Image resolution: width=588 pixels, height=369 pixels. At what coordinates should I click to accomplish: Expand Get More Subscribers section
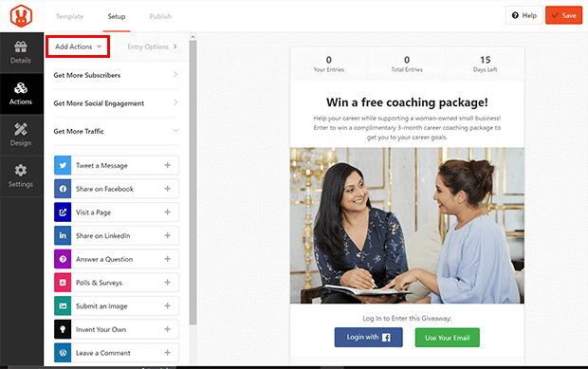[x=117, y=75]
